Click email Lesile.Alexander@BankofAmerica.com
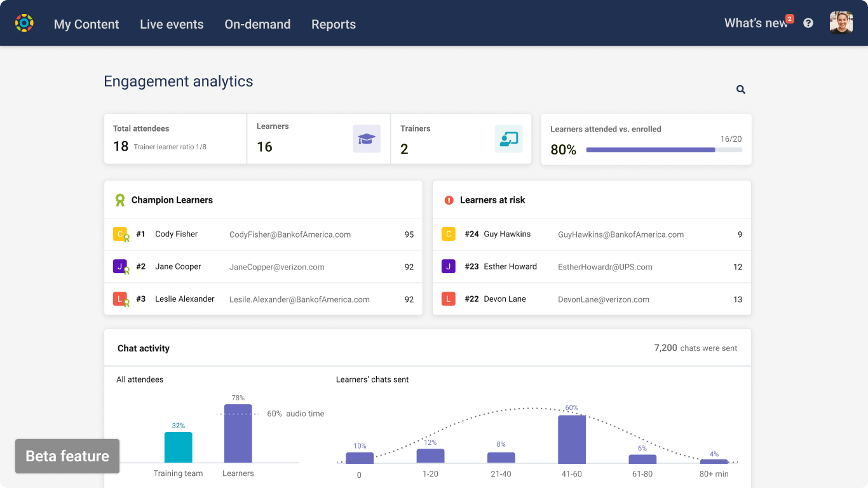The height and width of the screenshot is (488, 868). coord(299,299)
